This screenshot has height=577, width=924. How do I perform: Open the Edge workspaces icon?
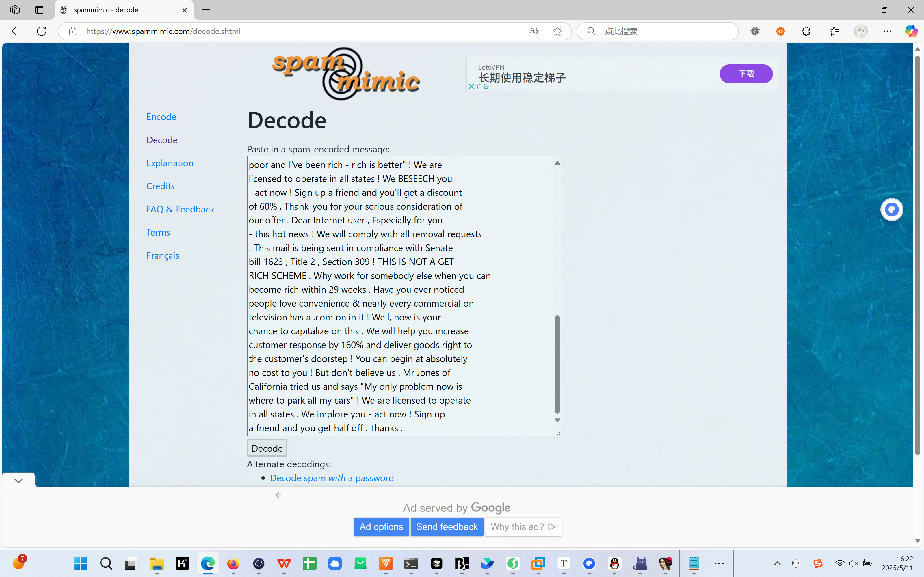click(15, 10)
